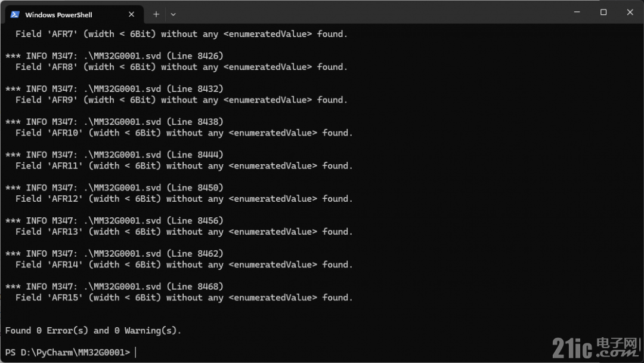Click the INFO M347 line mentioning Line 8468

coord(114,287)
